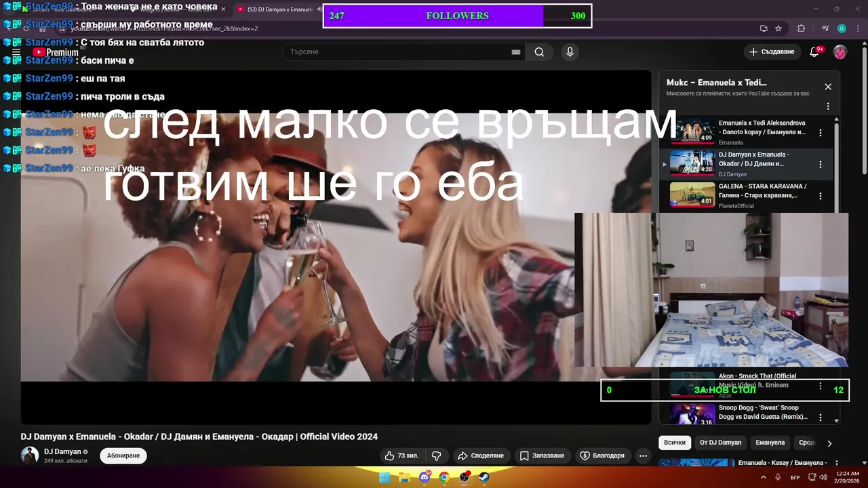
Task: Select the От DJ Damyan filter chip
Action: (721, 443)
